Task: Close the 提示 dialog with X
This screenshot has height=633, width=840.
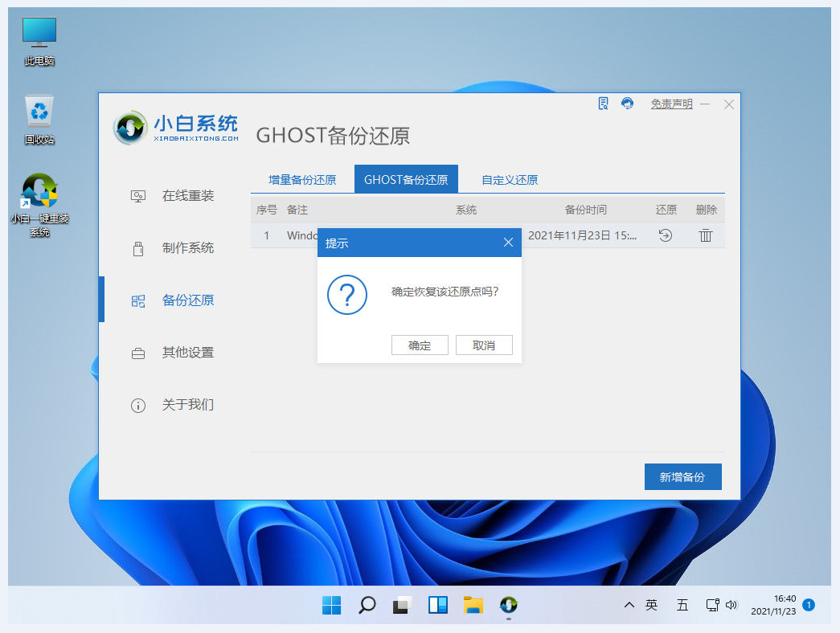Action: click(x=508, y=243)
